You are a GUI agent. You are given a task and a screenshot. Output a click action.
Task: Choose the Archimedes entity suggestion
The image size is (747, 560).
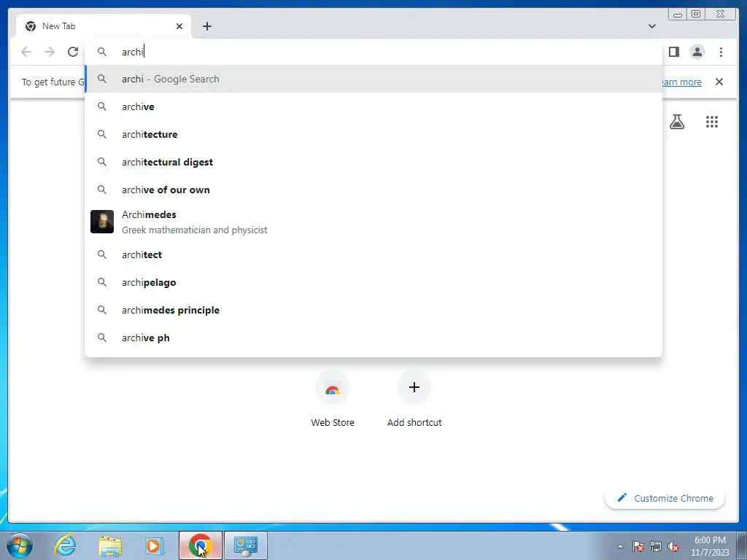point(373,222)
